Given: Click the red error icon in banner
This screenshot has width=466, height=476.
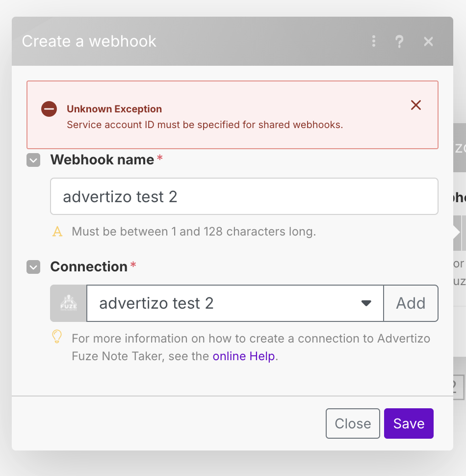Looking at the screenshot, I should tap(49, 109).
